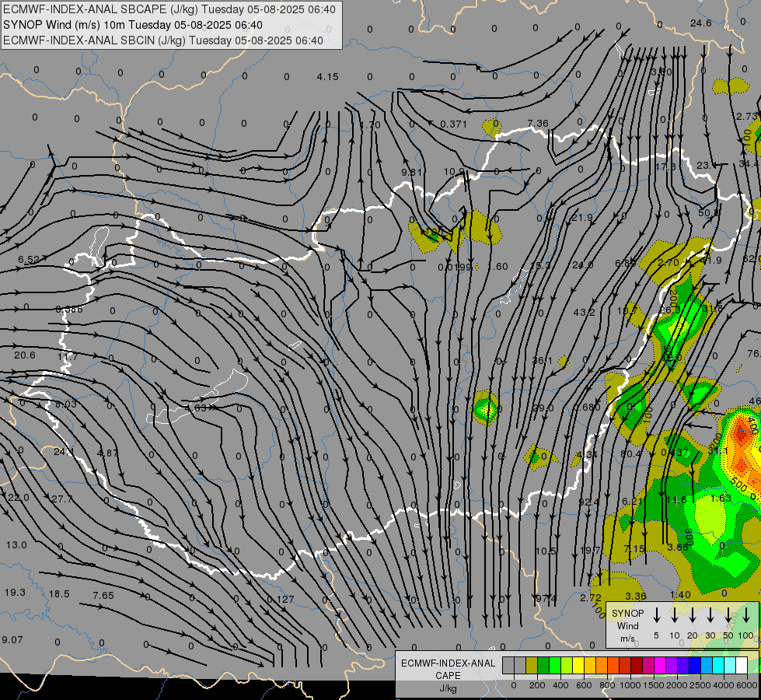
Task: Click the 400 tick label on CAPE scale
Action: [x=560, y=685]
